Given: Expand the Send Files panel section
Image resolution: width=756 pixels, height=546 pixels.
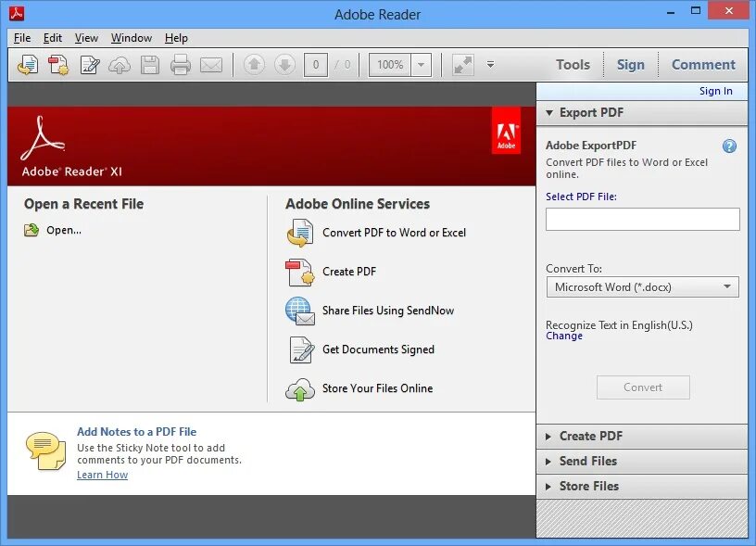Looking at the screenshot, I should pyautogui.click(x=642, y=461).
